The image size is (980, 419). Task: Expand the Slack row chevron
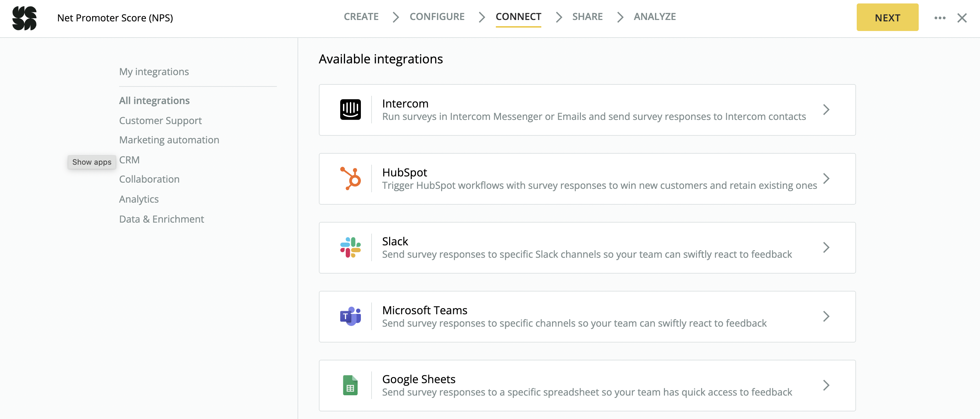pyautogui.click(x=826, y=247)
